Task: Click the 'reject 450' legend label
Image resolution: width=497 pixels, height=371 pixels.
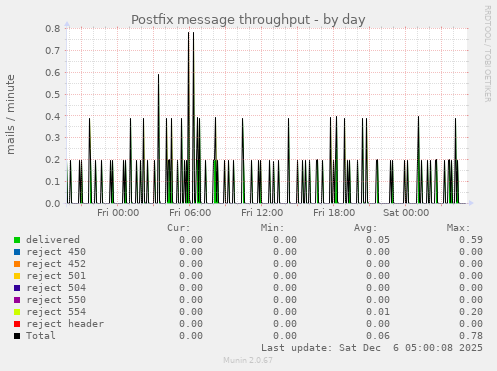Action: point(56,252)
